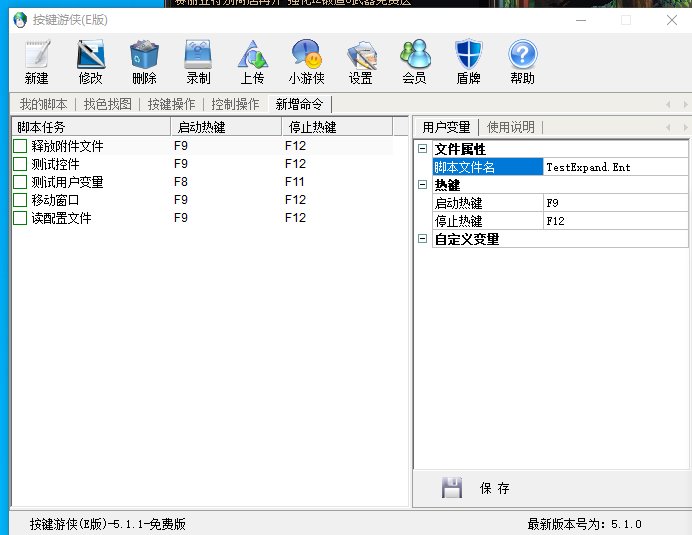Click the 保 存 save button

(494, 488)
